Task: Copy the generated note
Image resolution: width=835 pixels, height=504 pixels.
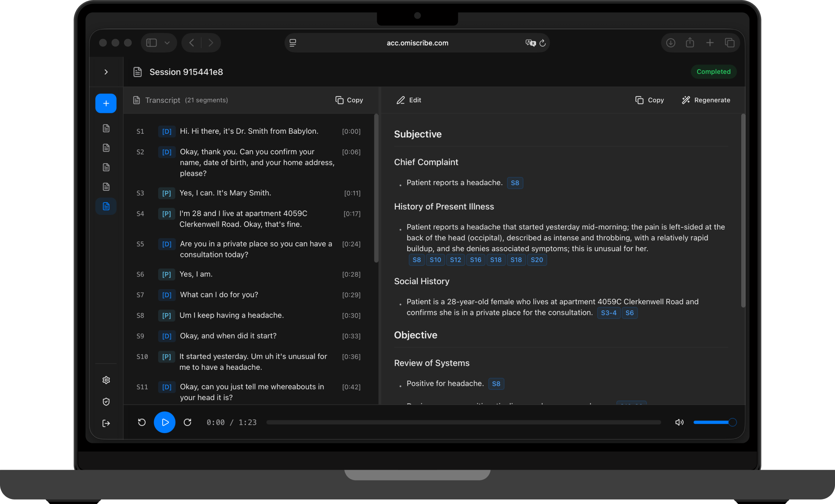Action: (x=649, y=100)
